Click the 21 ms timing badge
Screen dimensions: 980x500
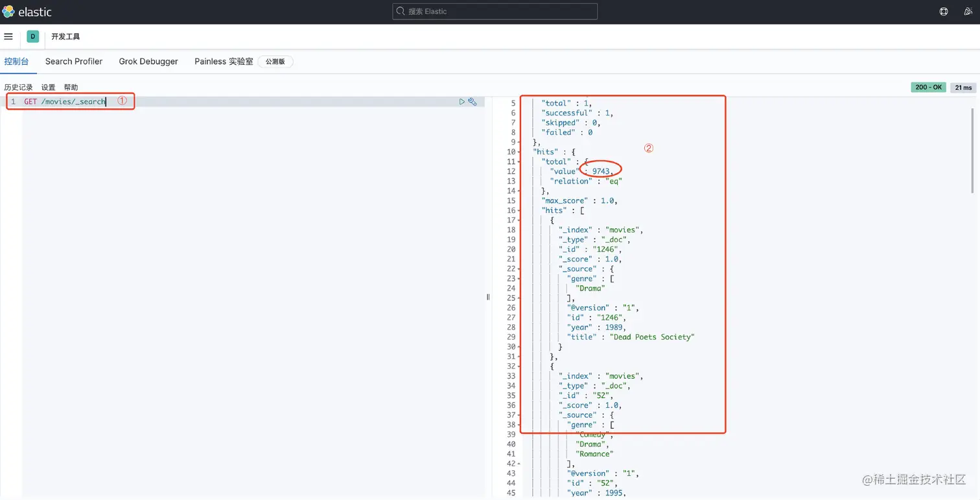963,88
